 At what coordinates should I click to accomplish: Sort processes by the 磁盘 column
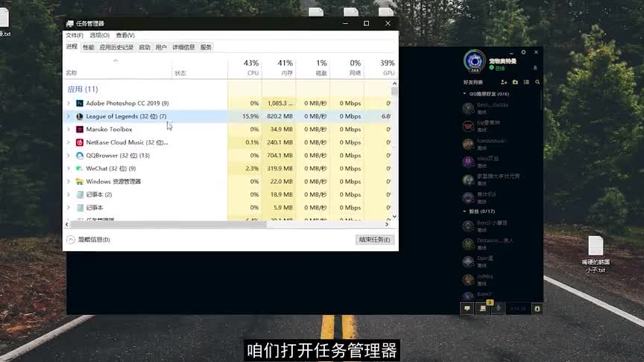coord(313,67)
